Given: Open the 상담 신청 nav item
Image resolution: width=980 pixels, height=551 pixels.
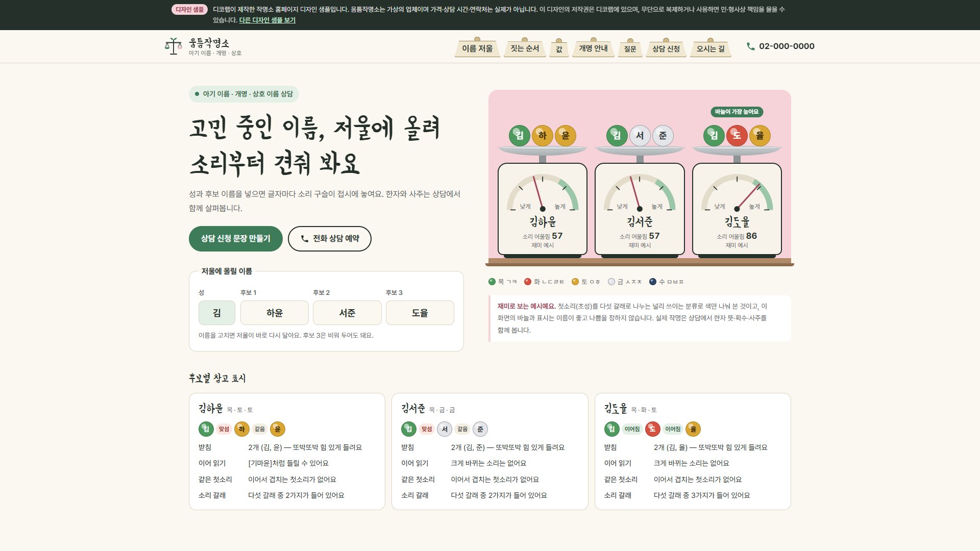Looking at the screenshot, I should click(x=666, y=49).
